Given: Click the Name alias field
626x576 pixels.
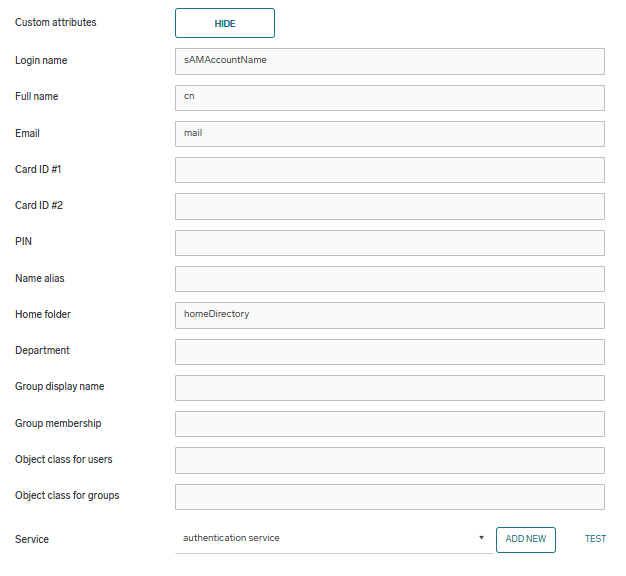Looking at the screenshot, I should point(389,279).
